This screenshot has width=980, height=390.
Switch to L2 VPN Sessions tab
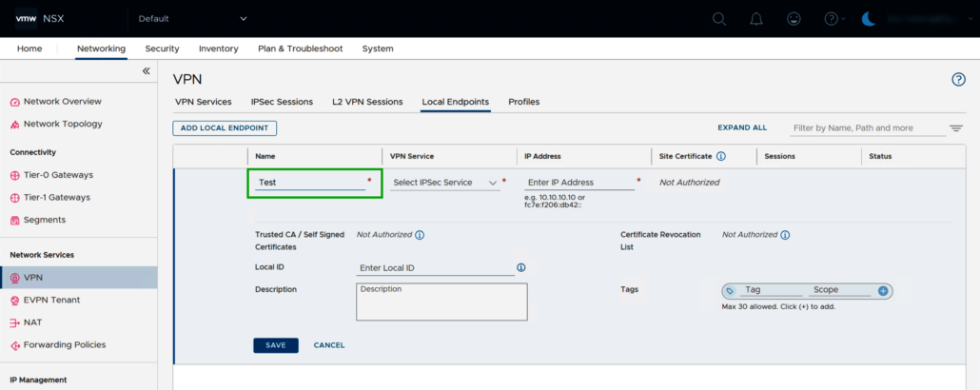tap(367, 101)
